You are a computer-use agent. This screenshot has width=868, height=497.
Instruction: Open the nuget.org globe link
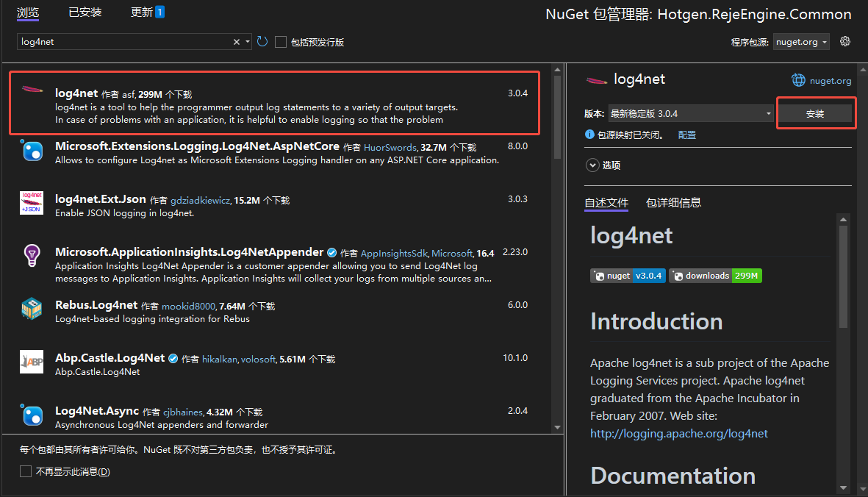point(822,80)
